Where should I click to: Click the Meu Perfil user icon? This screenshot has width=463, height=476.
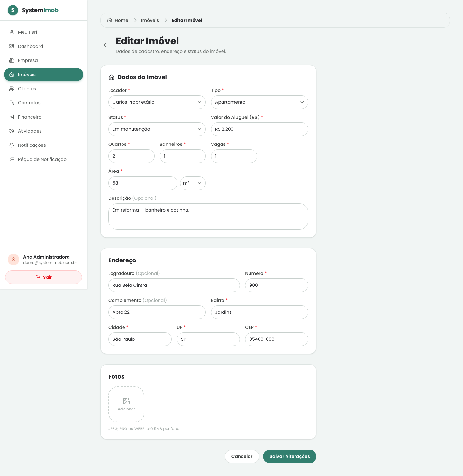click(12, 32)
